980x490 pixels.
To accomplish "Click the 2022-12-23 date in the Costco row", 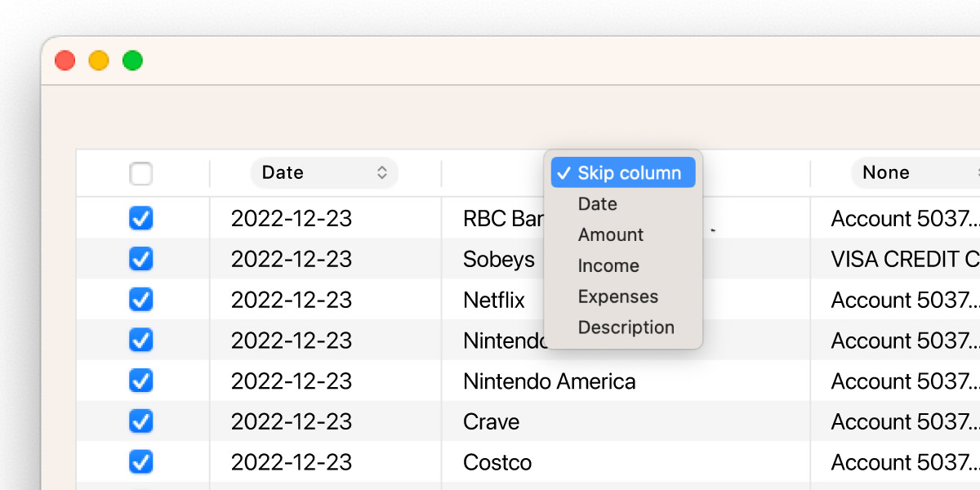I will [x=292, y=463].
